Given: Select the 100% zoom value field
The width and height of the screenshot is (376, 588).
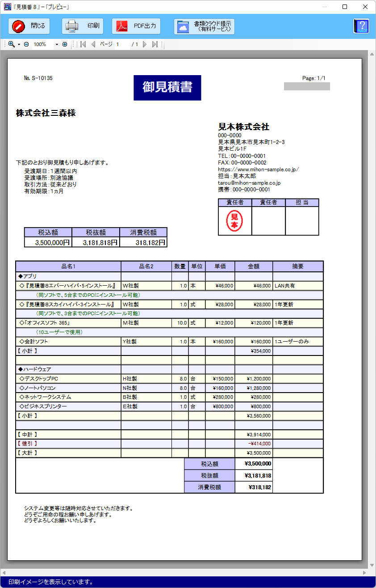Looking at the screenshot, I should [42, 44].
